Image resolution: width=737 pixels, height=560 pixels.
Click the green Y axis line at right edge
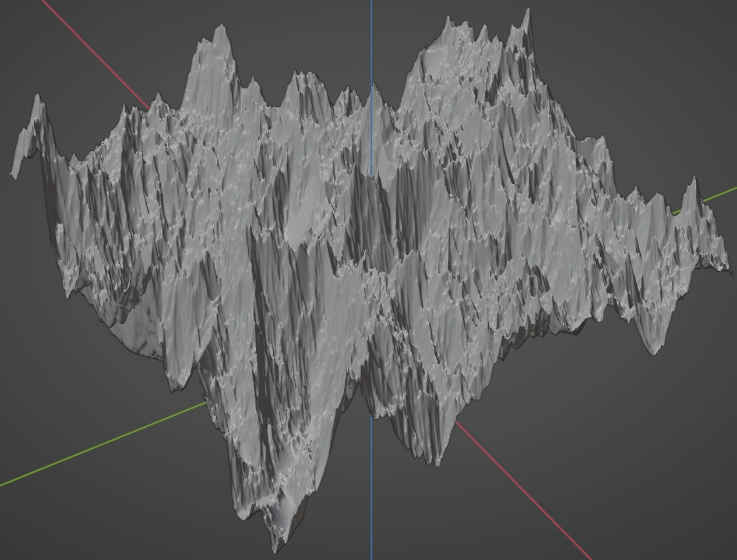pyautogui.click(x=721, y=194)
